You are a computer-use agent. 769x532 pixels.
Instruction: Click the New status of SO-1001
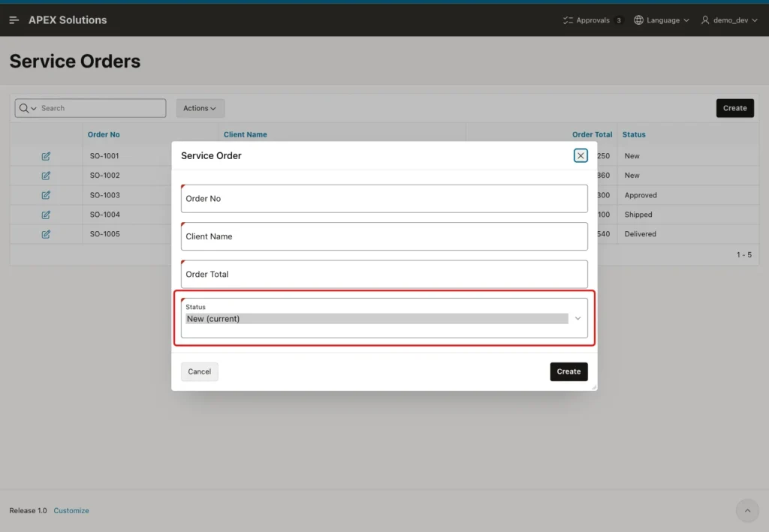(632, 156)
